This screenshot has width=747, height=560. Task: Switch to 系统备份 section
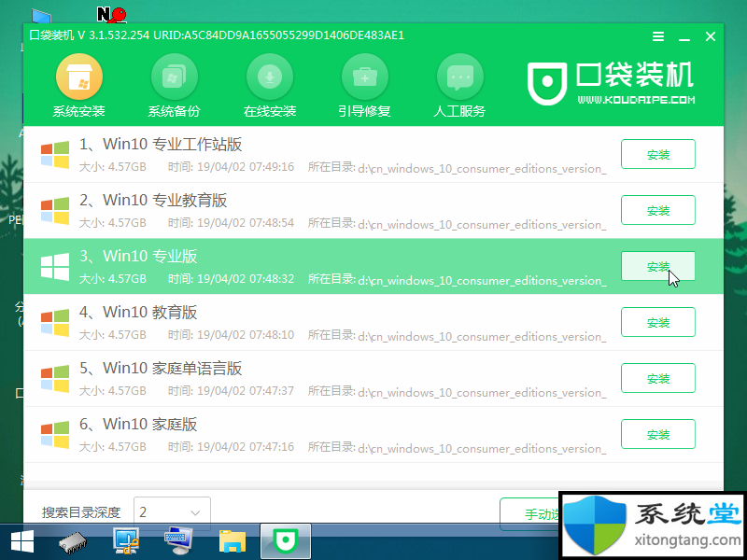[x=175, y=87]
